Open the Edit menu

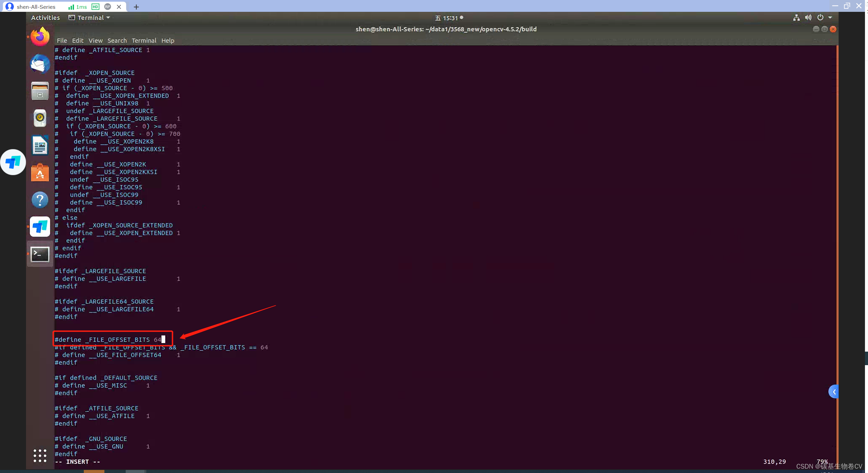(x=77, y=40)
